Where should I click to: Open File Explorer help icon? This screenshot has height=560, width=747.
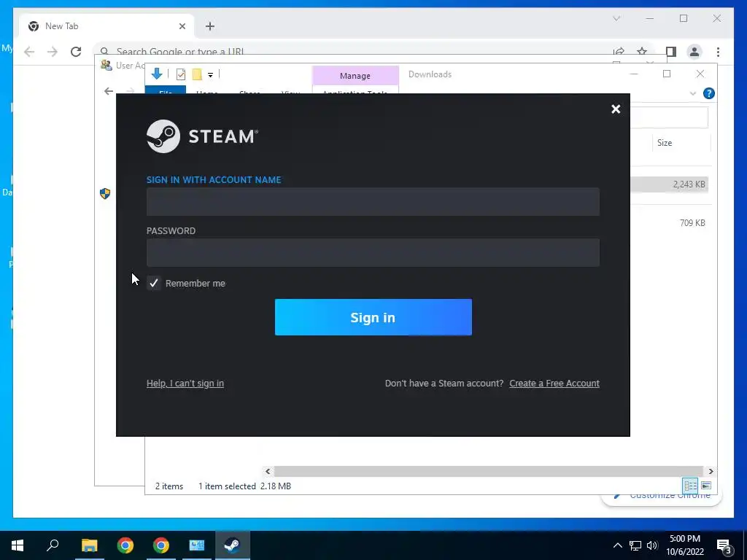[708, 93]
